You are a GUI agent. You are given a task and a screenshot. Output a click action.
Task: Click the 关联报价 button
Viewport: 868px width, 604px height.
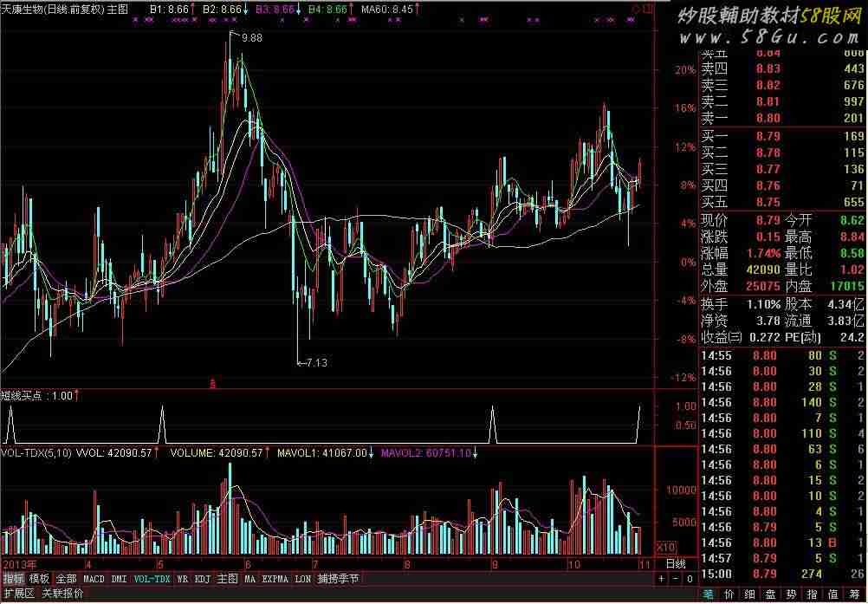62,594
